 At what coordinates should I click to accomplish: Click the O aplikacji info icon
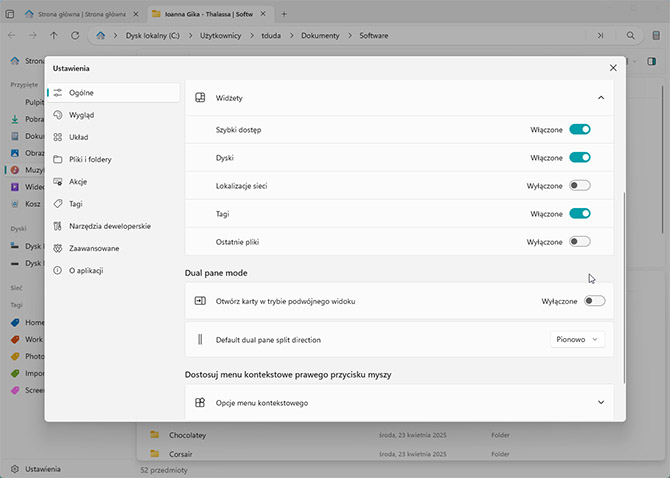pyautogui.click(x=59, y=270)
